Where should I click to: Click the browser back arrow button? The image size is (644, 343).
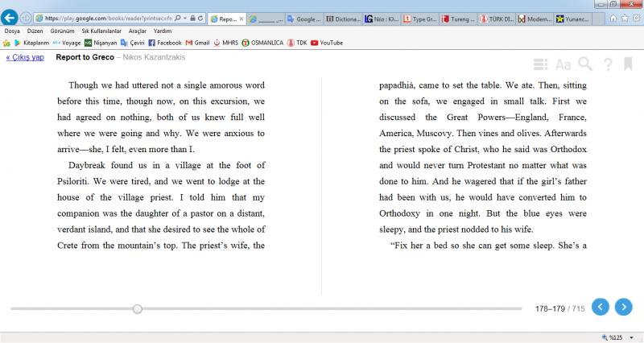click(x=9, y=18)
